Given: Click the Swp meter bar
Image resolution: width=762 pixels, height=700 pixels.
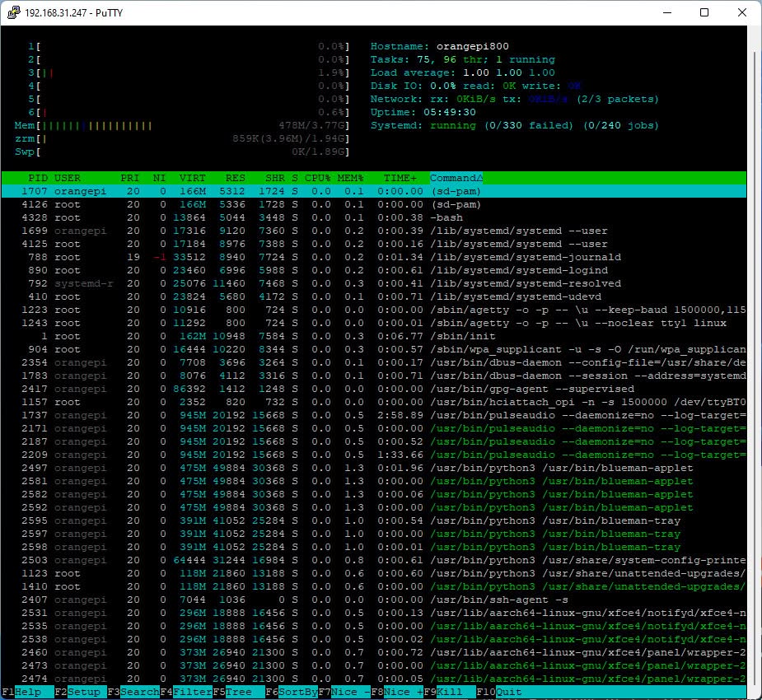Looking at the screenshot, I should 182,152.
